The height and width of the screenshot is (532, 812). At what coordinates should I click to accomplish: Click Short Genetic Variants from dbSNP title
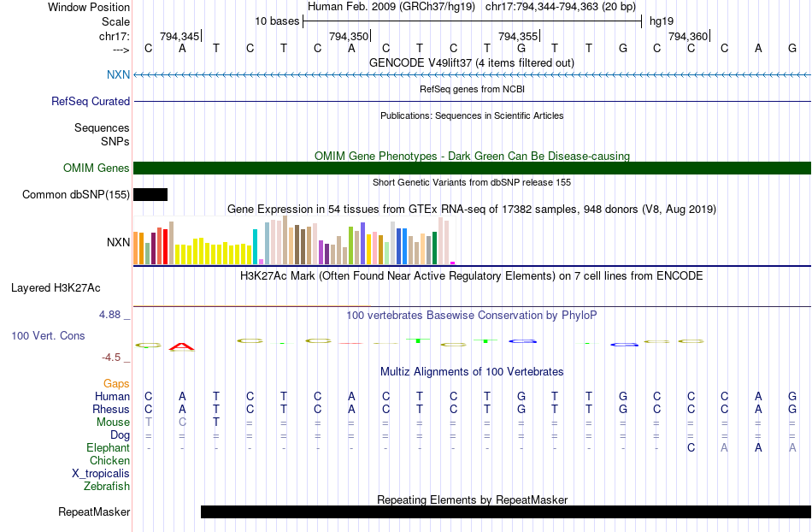[x=472, y=182]
